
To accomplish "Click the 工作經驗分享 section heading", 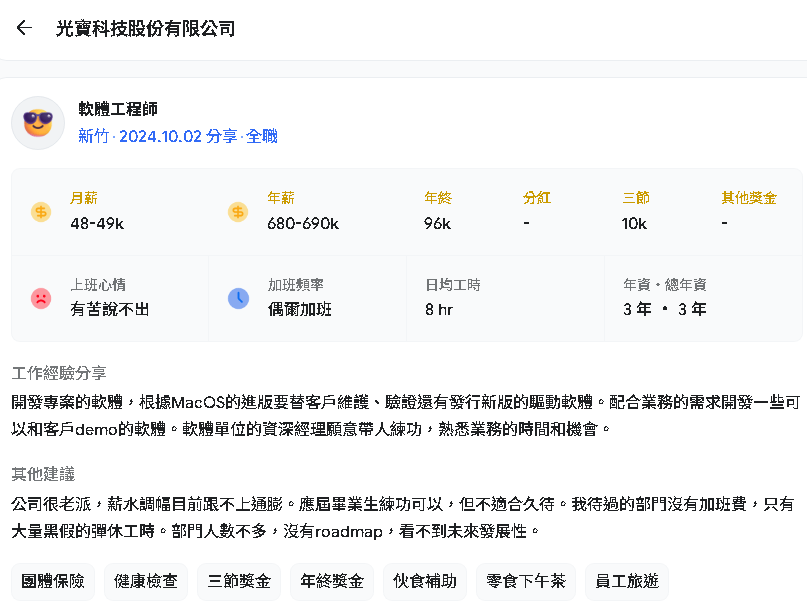I will [59, 373].
